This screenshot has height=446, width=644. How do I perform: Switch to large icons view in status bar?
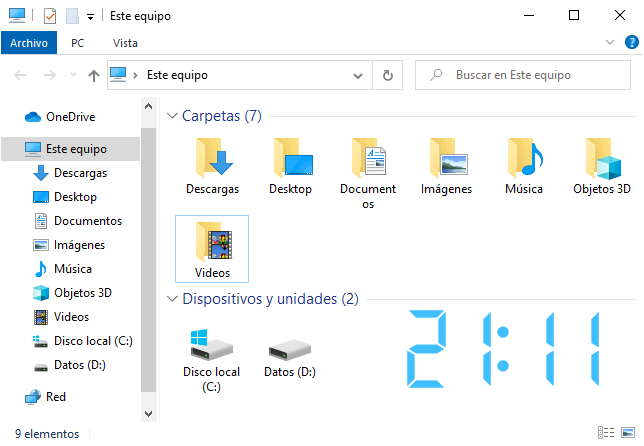point(628,432)
